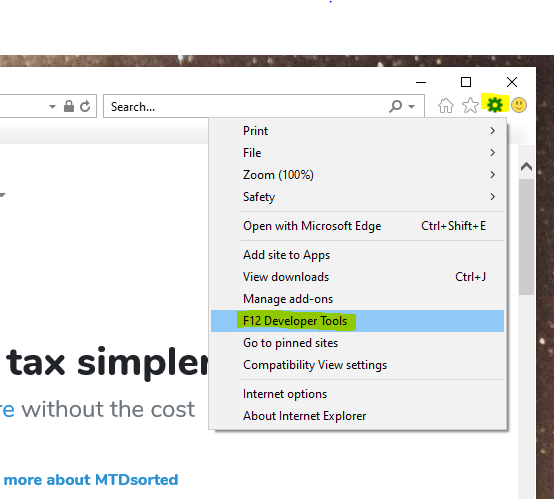Open the search provider dropdown arrow
The height and width of the screenshot is (499, 554).
click(411, 106)
